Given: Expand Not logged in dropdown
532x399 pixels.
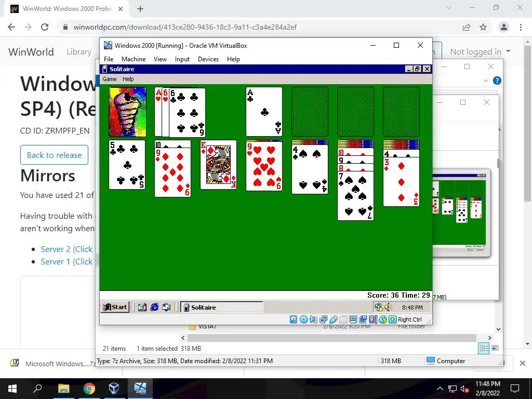Looking at the screenshot, I should pyautogui.click(x=480, y=51).
